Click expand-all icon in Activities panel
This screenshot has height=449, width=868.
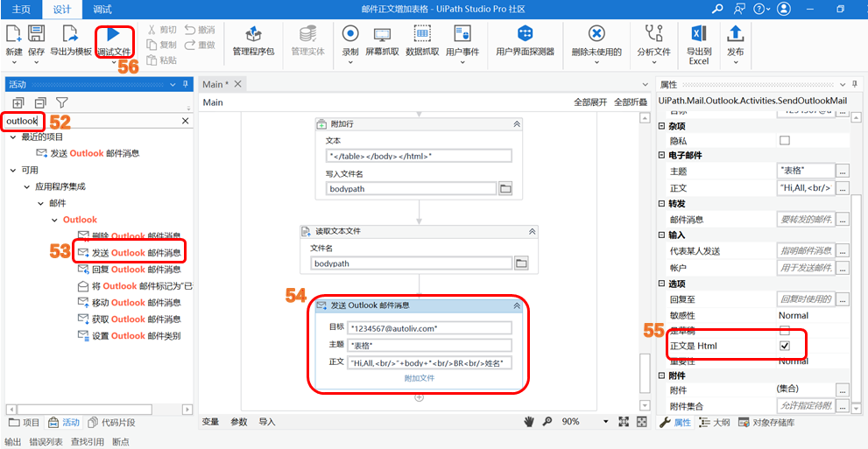[18, 103]
